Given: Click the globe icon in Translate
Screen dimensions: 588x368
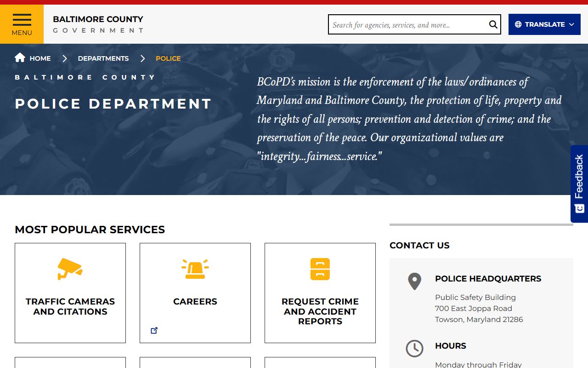Looking at the screenshot, I should (x=518, y=24).
